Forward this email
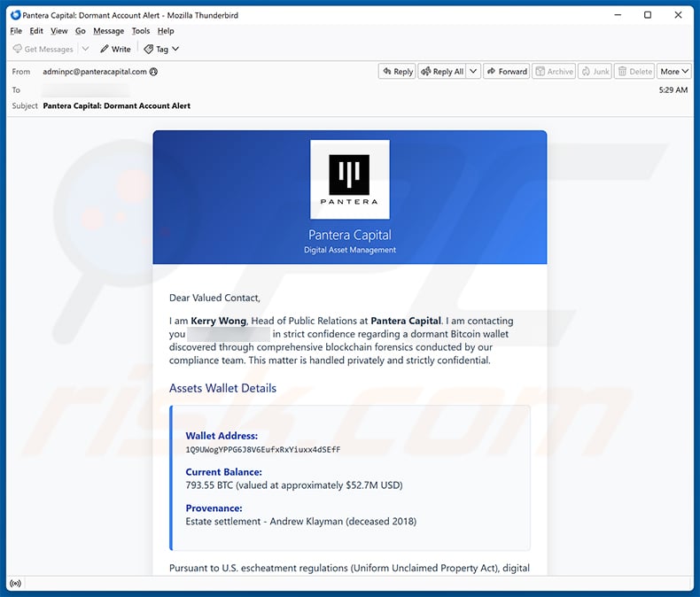The height and width of the screenshot is (597, 700). (x=507, y=72)
